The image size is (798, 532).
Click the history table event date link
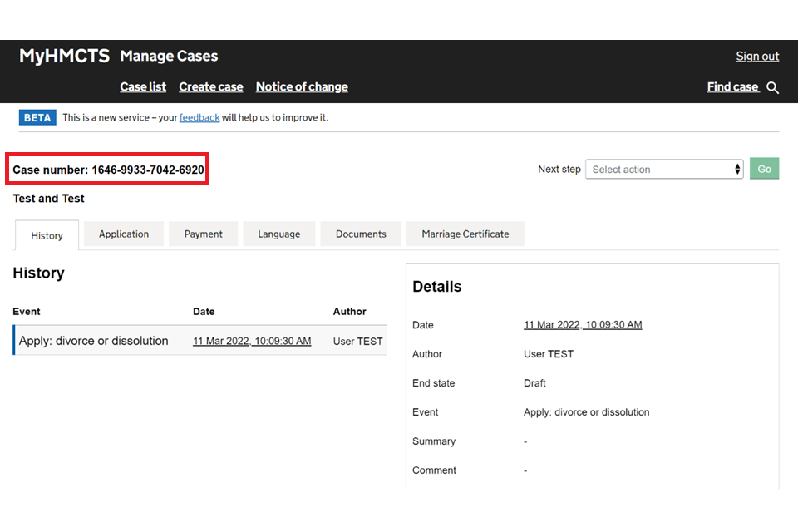point(252,342)
